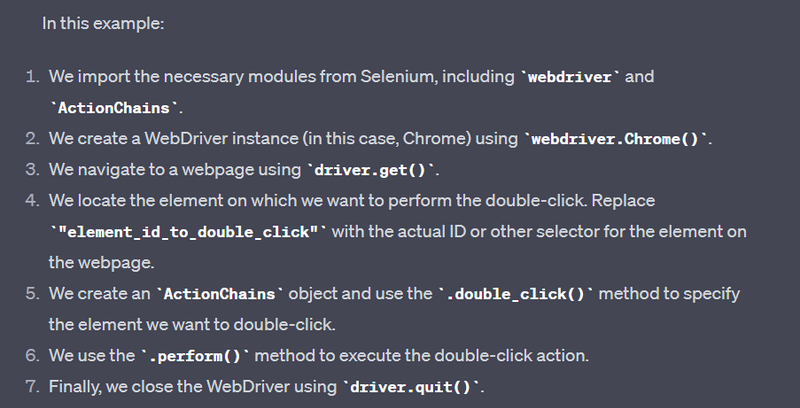Click list number 6 marker
800x408 pixels.
coord(32,356)
